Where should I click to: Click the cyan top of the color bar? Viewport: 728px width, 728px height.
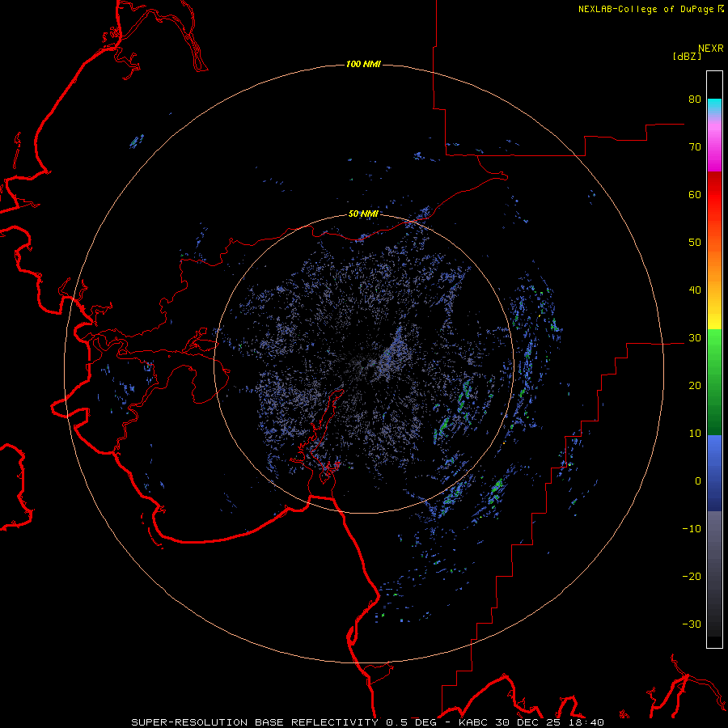(x=714, y=104)
